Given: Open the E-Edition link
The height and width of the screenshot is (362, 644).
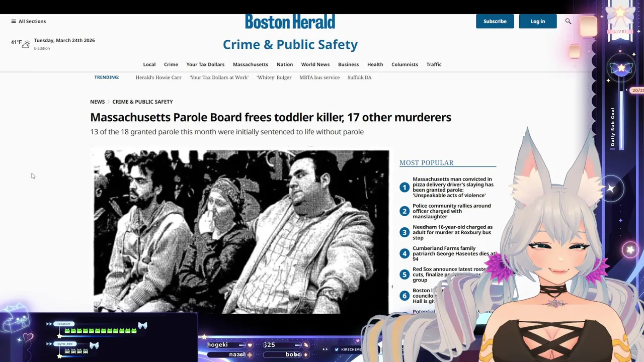Looking at the screenshot, I should click(42, 48).
